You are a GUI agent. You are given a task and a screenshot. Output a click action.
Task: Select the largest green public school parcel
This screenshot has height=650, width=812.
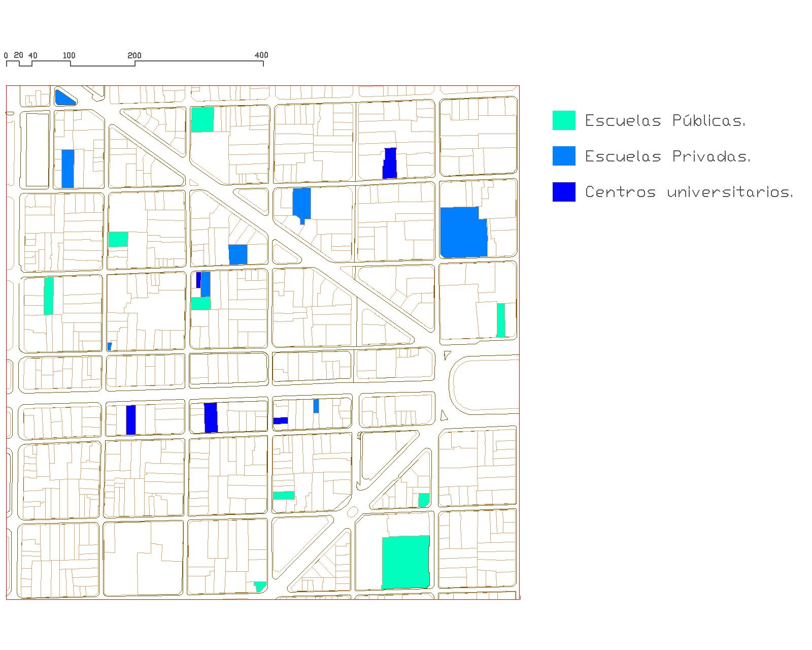pos(405,562)
